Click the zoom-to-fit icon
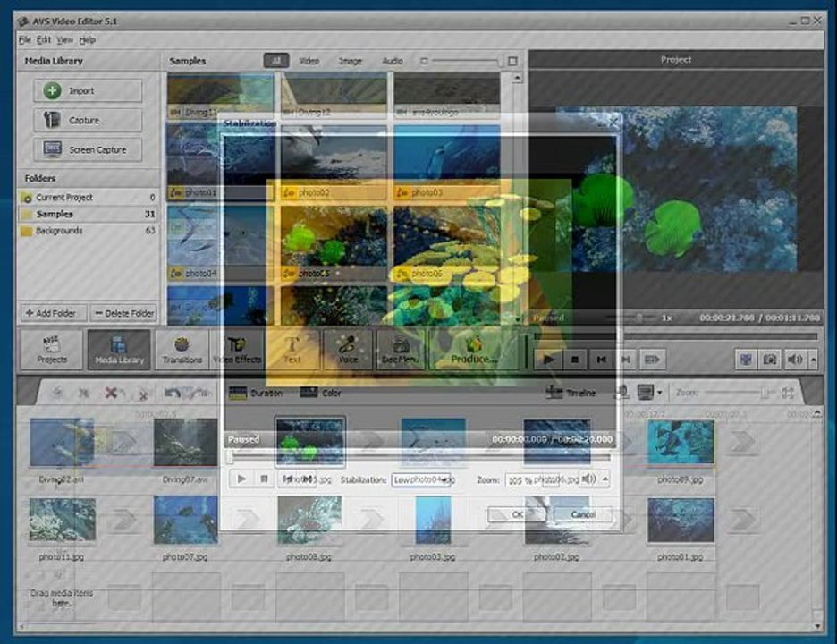The width and height of the screenshot is (837, 644). (x=788, y=393)
